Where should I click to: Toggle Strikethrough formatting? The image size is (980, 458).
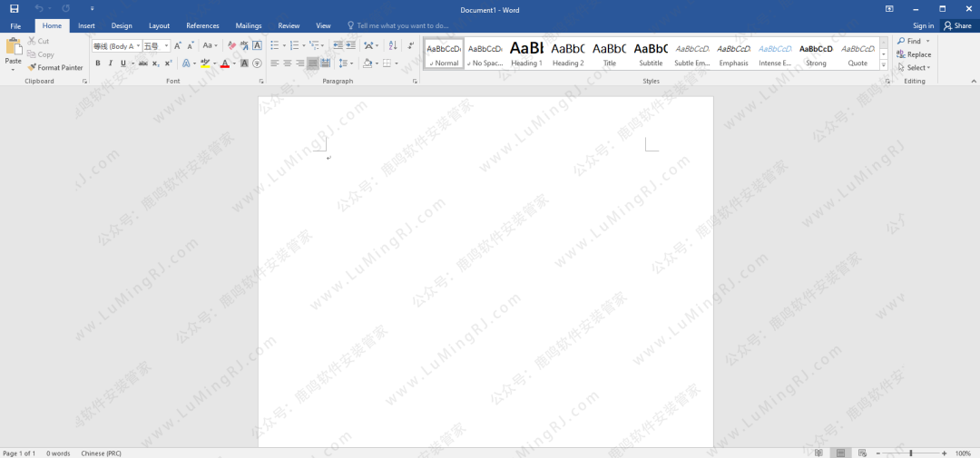(x=142, y=63)
